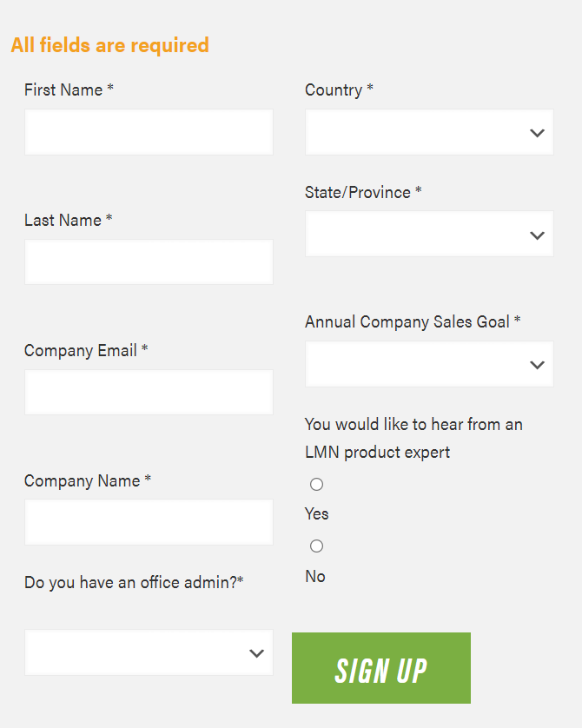Viewport: 582px width, 728px height.
Task: Click the office admin dropdown chevron arrow
Action: [256, 653]
